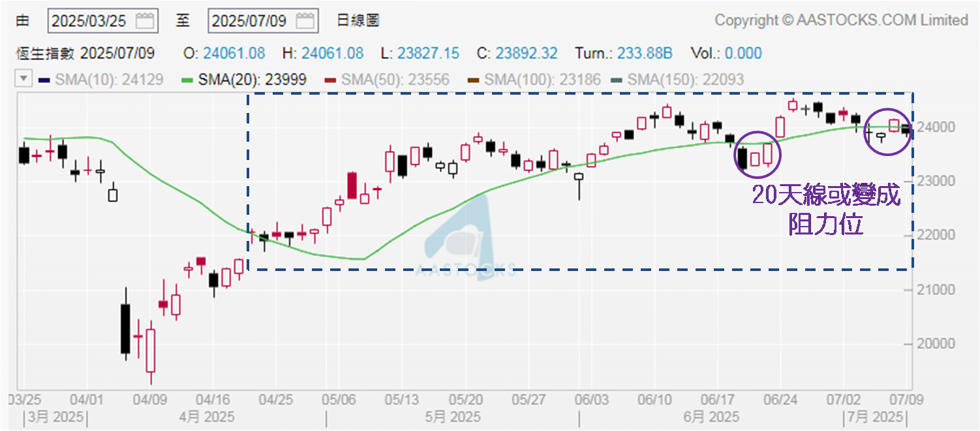
Task: Click the green SMA(20) color swatch
Action: (x=187, y=80)
